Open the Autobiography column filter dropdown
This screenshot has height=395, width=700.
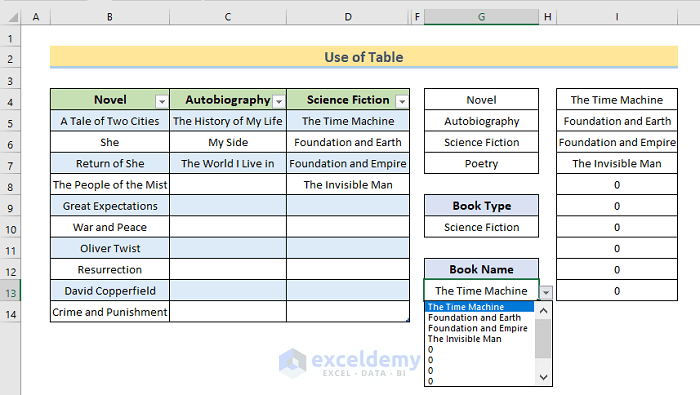coord(279,102)
